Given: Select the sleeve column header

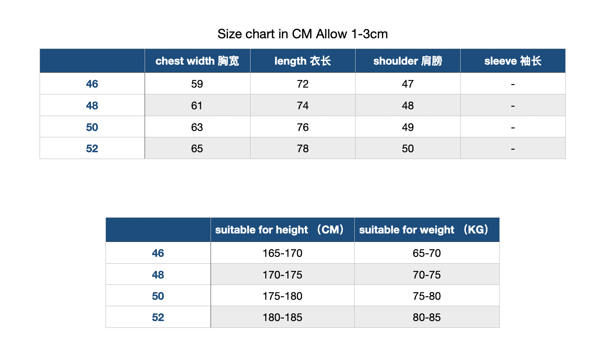Looking at the screenshot, I should click(x=513, y=61).
